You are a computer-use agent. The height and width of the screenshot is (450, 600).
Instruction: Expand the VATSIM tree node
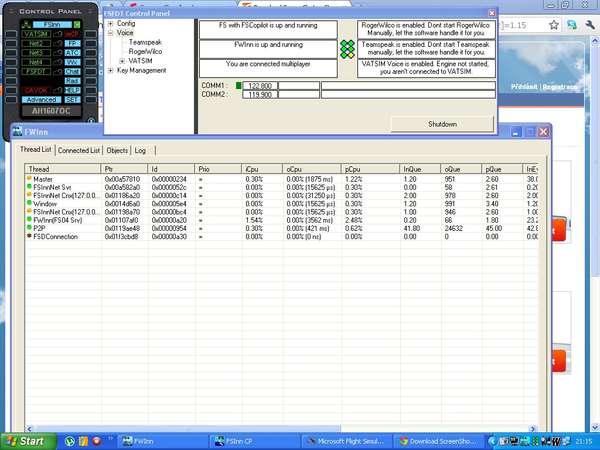122,61
